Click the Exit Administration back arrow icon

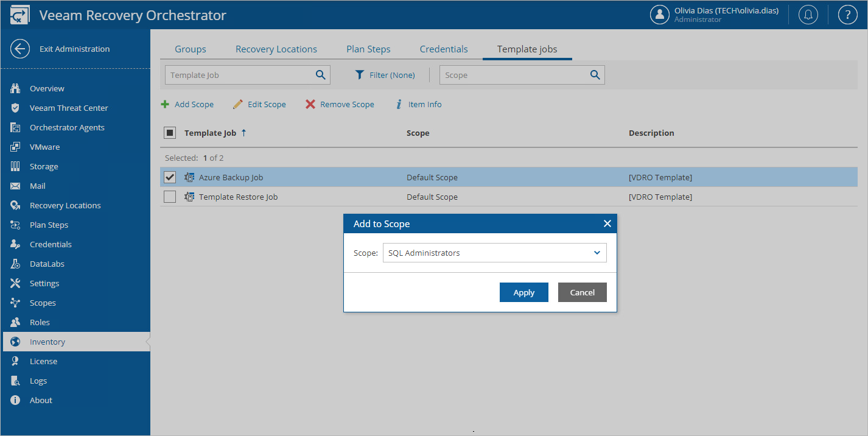[x=20, y=49]
